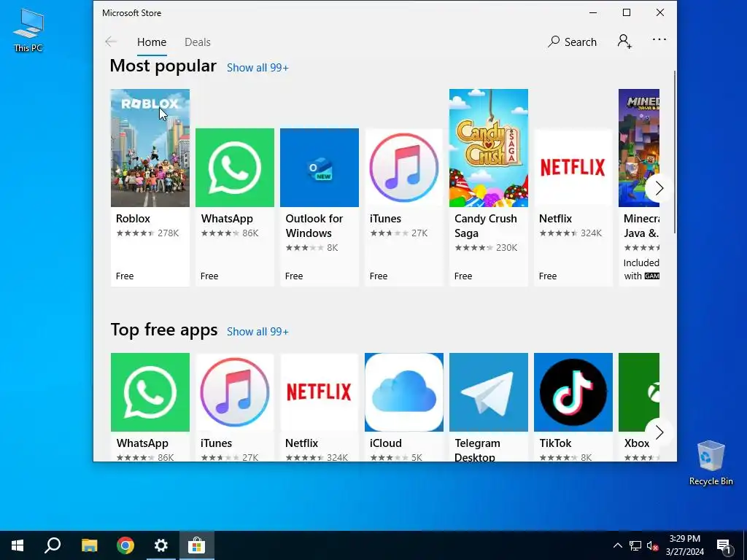Launch Google Chrome from taskbar
Viewport: 747px width, 560px height.
coord(125,545)
